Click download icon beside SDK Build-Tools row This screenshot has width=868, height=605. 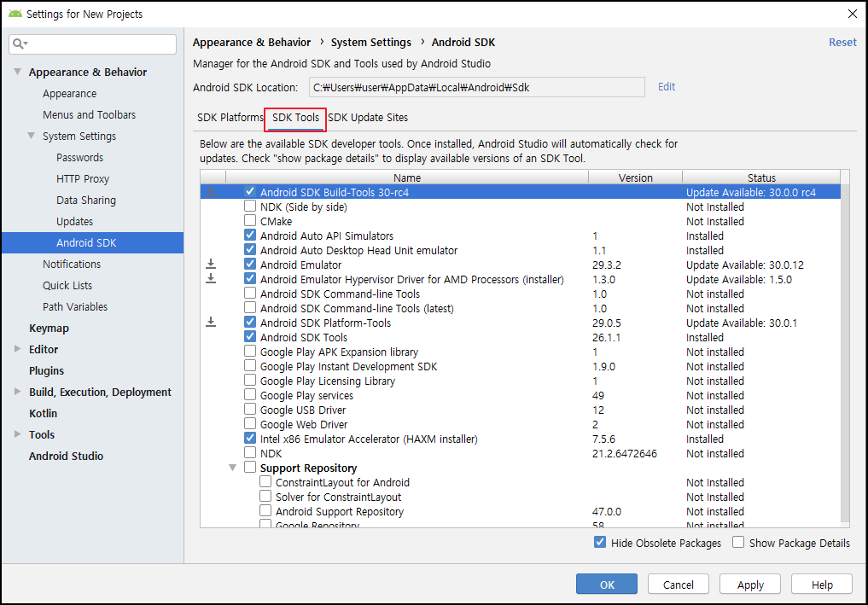(x=211, y=191)
